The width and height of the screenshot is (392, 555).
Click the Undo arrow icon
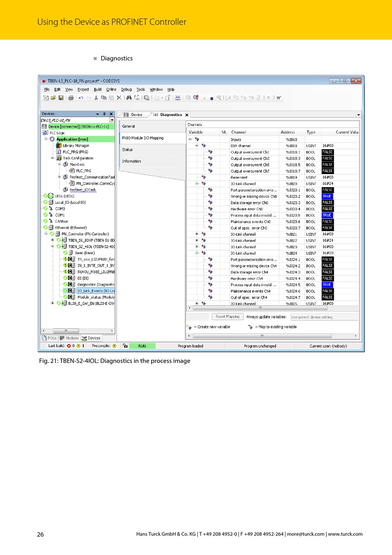(81, 98)
